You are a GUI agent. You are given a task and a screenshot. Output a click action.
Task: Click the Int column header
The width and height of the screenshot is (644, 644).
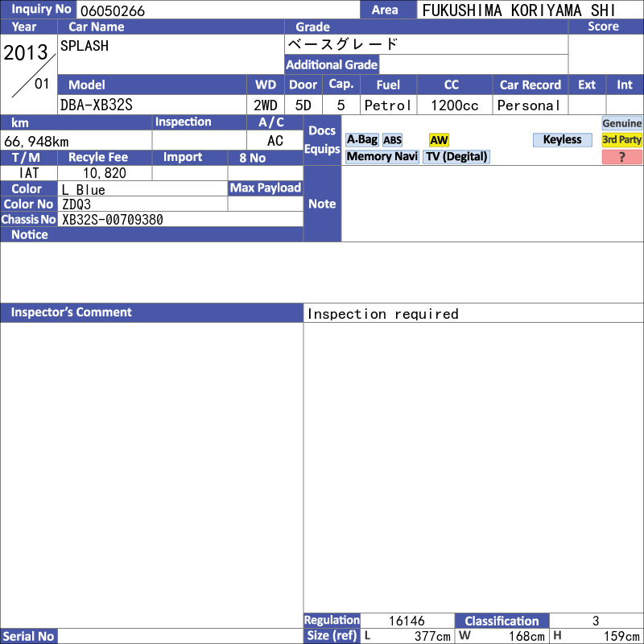click(625, 85)
